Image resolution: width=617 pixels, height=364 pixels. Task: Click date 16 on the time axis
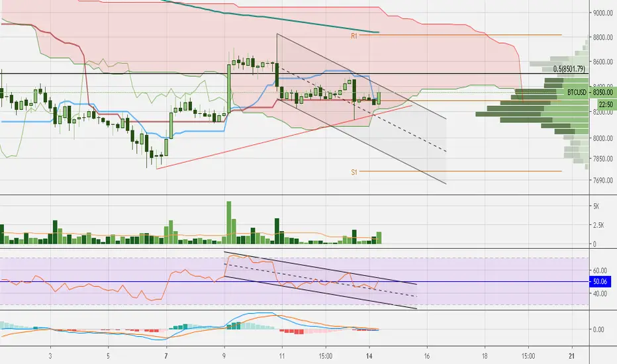427,356
